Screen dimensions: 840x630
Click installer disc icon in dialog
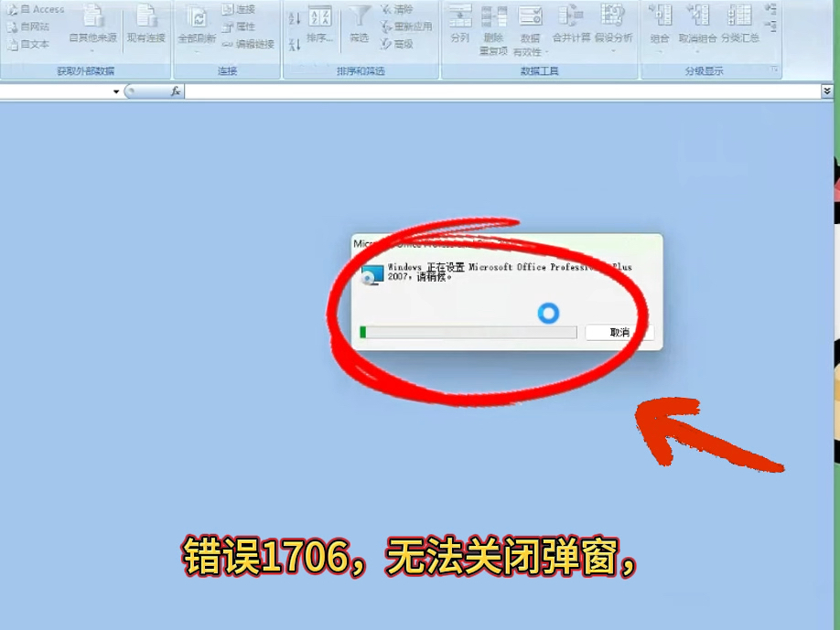[x=372, y=275]
